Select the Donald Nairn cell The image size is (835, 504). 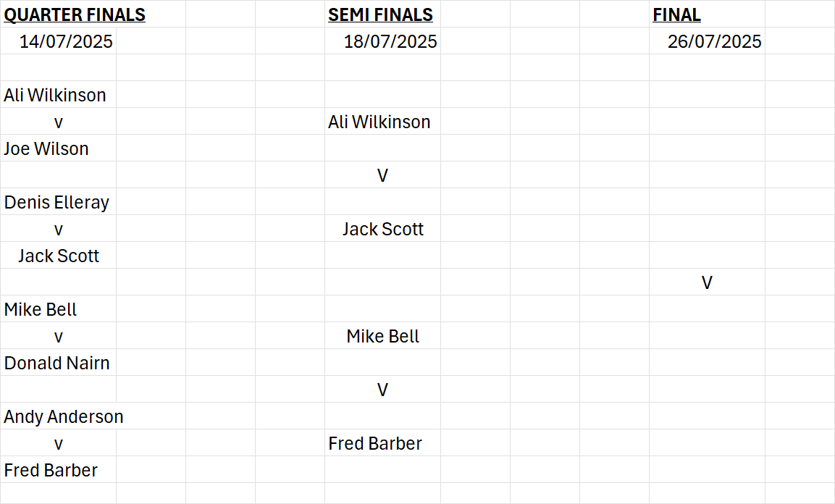coord(57,363)
